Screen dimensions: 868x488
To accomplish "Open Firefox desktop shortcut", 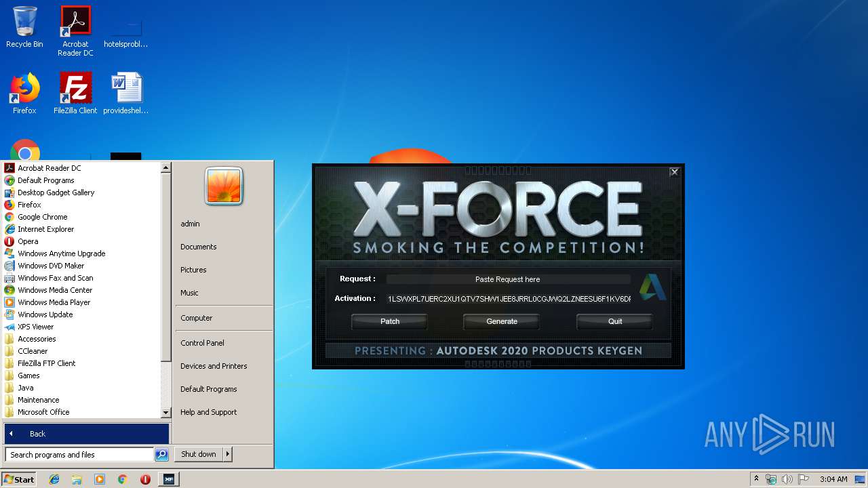I will click(x=24, y=93).
